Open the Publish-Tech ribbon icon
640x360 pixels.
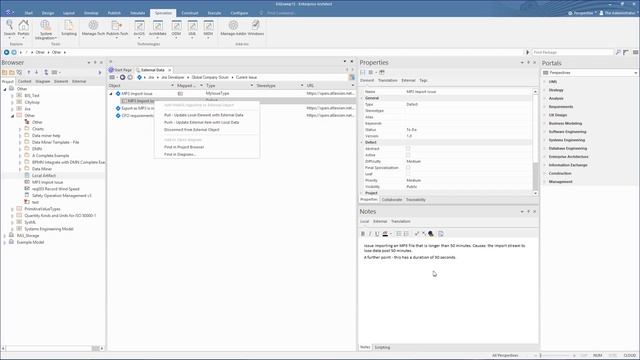pyautogui.click(x=117, y=28)
